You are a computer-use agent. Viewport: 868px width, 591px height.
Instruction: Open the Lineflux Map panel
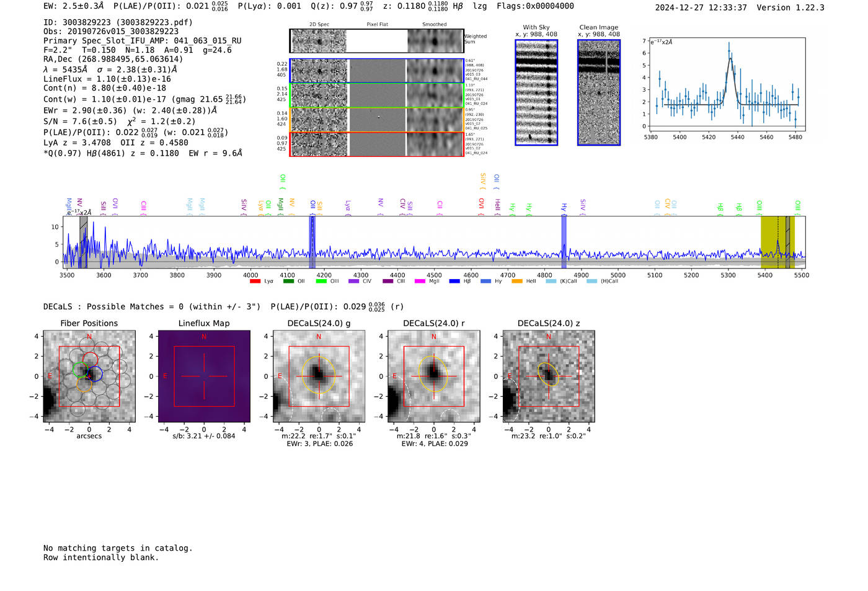pos(204,376)
